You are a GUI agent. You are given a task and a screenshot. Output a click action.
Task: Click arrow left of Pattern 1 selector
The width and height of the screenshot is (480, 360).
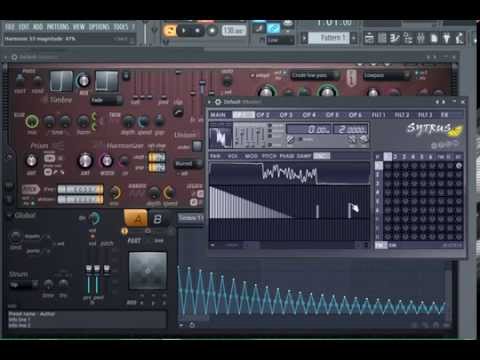(x=304, y=38)
